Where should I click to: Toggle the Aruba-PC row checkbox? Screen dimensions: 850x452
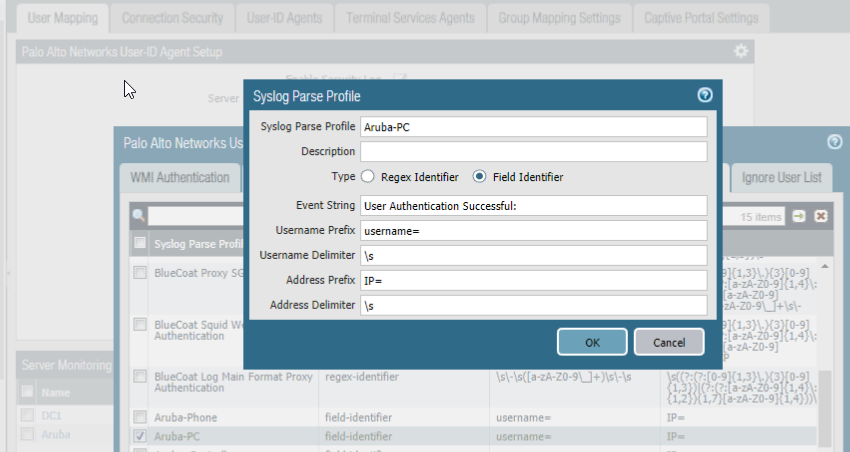140,436
